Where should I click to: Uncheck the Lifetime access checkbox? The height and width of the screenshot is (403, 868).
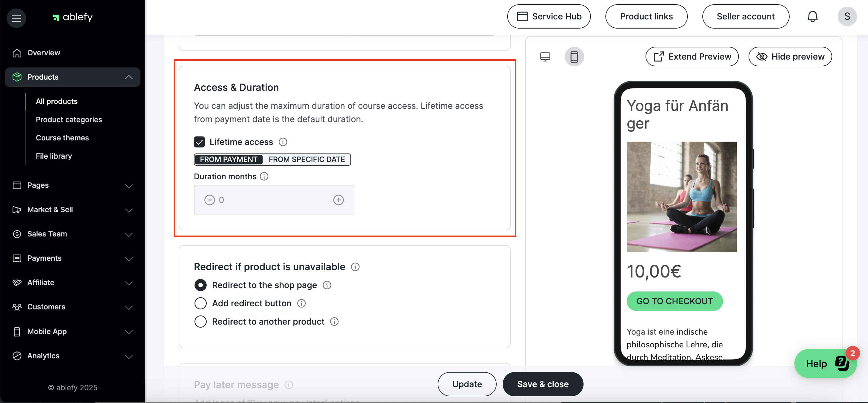click(x=199, y=142)
